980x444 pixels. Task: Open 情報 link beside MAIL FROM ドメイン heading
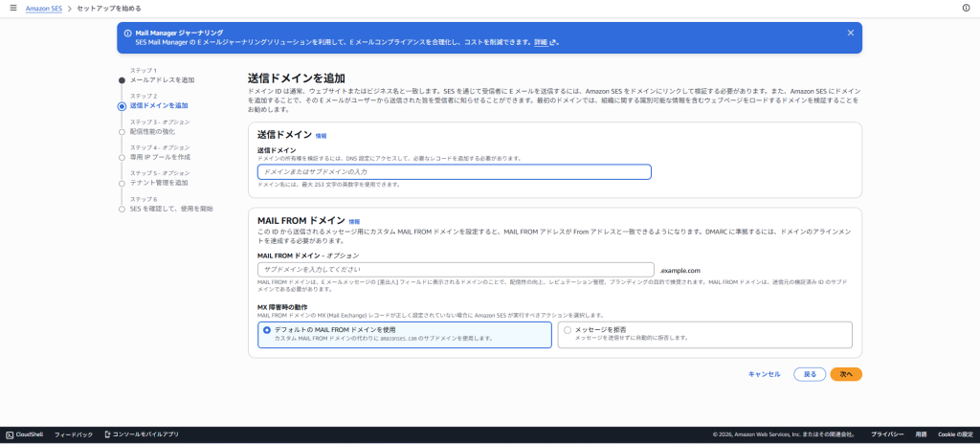point(354,221)
